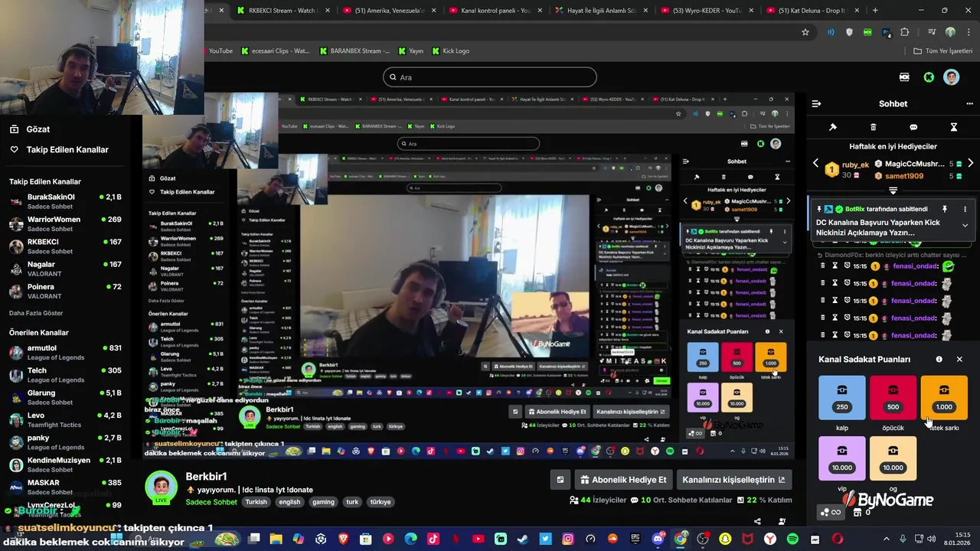
Task: Redeem the 10.000 point og reward
Action: tap(893, 458)
